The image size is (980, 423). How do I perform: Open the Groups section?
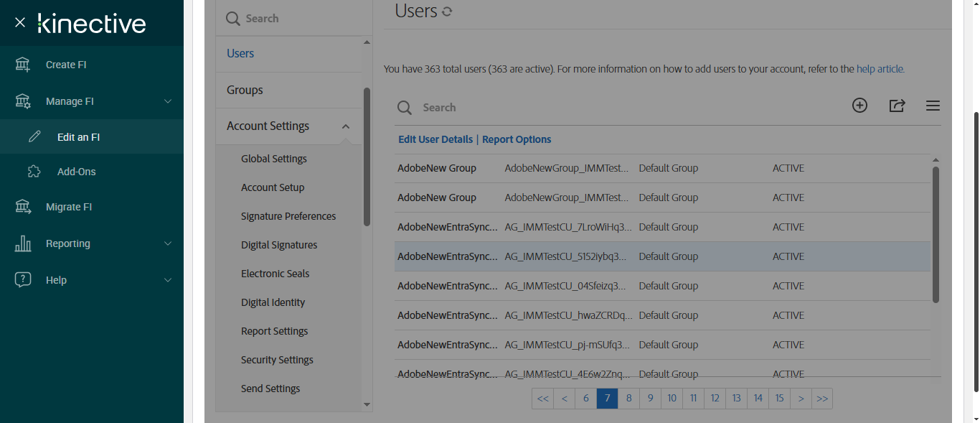[x=245, y=90]
